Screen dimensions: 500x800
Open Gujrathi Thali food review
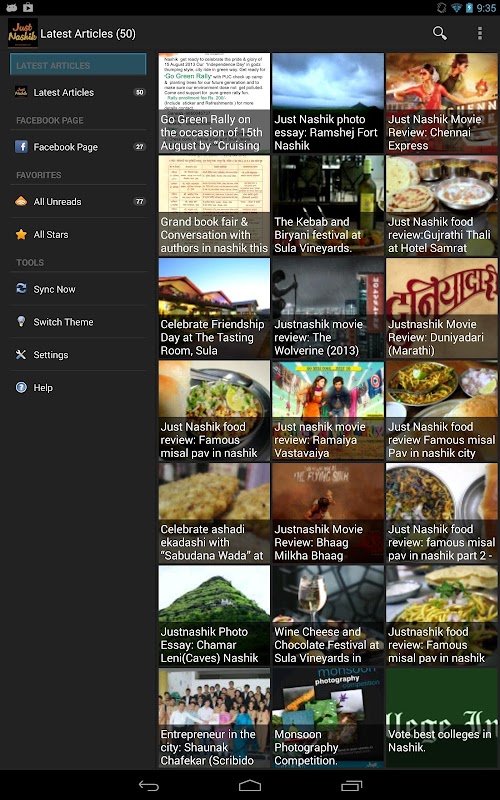point(442,206)
